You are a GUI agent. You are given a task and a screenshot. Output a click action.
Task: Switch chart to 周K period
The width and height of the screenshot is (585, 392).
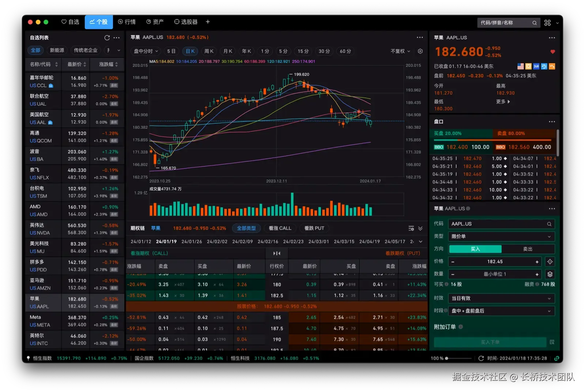209,51
